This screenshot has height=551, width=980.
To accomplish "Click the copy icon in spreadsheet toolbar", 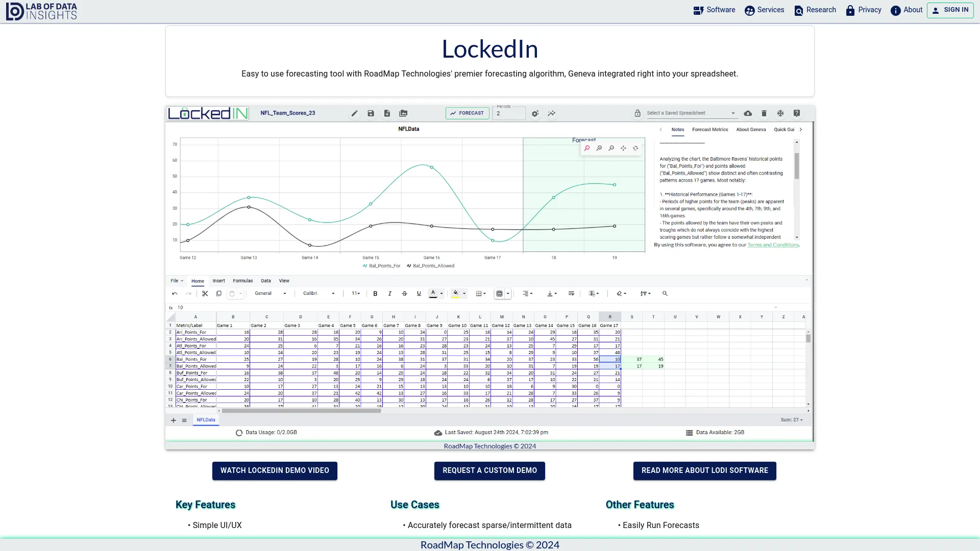I will pos(219,294).
